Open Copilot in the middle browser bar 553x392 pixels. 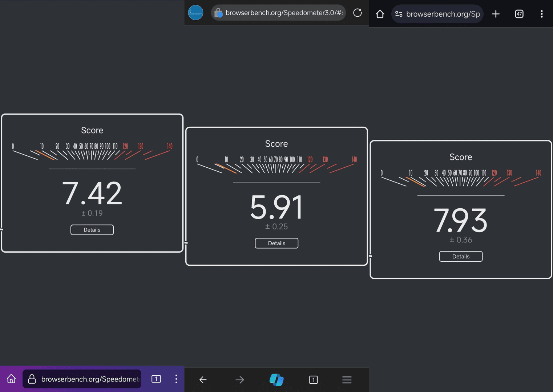[276, 380]
